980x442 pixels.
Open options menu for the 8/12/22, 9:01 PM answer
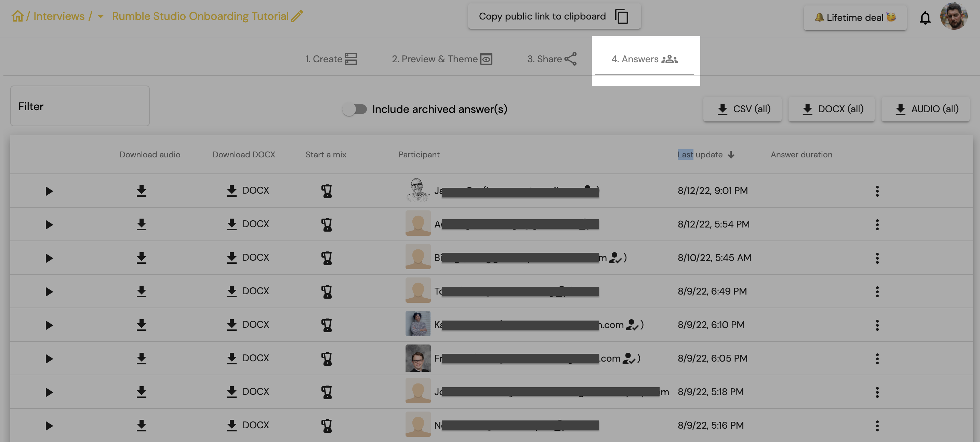877,191
